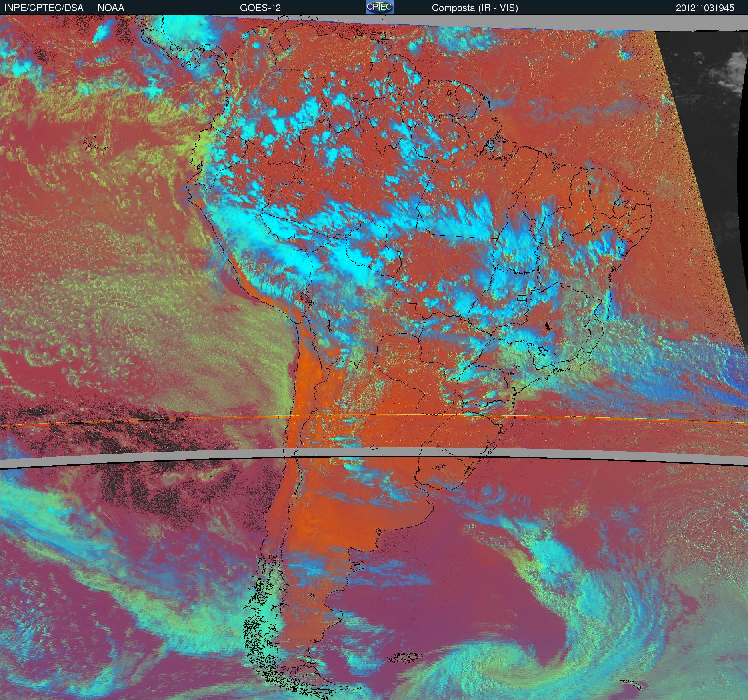Click the 'NOAA' label in the header
Viewport: 748px width, 700px height.
pos(111,8)
